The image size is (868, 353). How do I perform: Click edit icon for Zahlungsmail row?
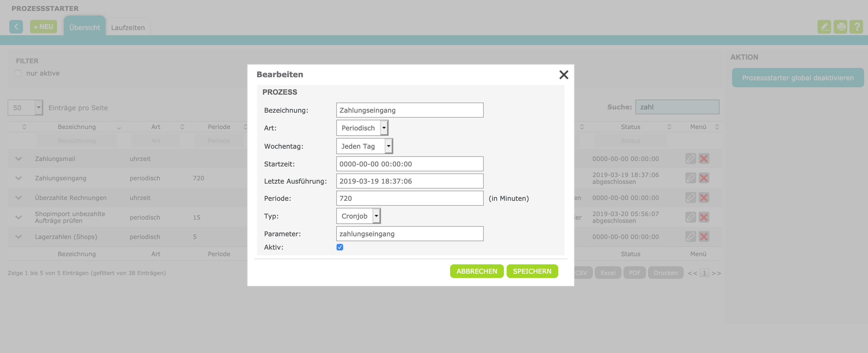tap(690, 159)
